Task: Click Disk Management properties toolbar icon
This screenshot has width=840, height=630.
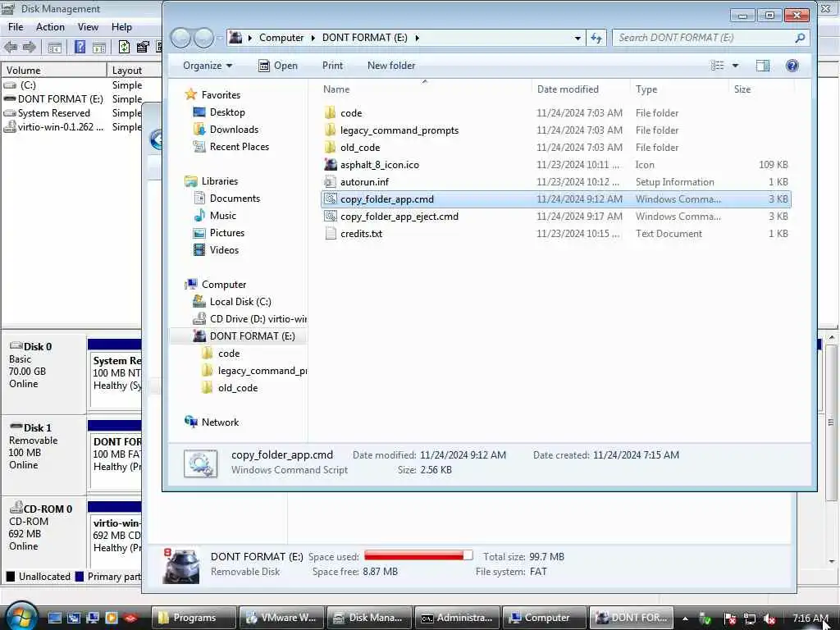Action: [143, 47]
